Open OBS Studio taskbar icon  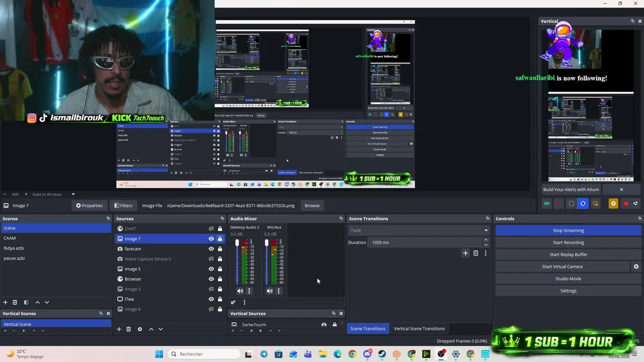point(441,354)
